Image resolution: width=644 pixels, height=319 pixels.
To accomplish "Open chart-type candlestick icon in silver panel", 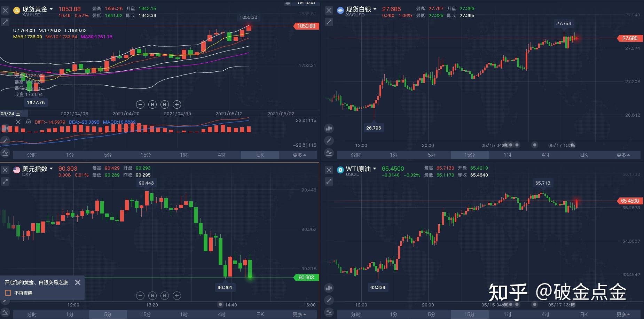I will point(329,128).
